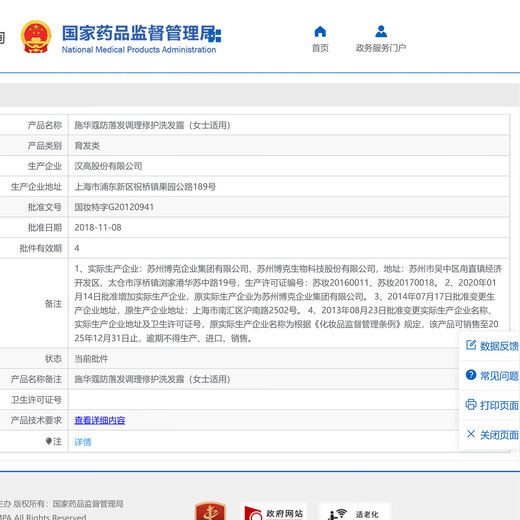520x520 pixels.
Task: Click the 备注 remarks paragraph
Action: [x=288, y=303]
